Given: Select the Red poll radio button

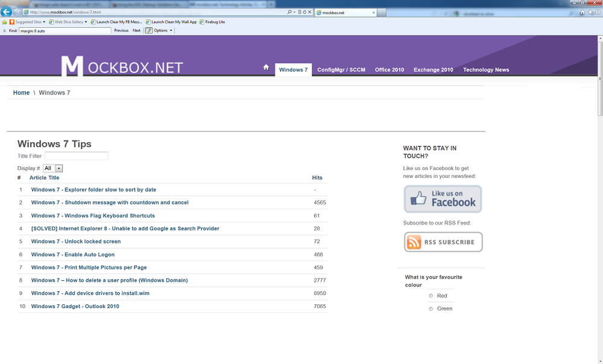Looking at the screenshot, I should (x=431, y=295).
